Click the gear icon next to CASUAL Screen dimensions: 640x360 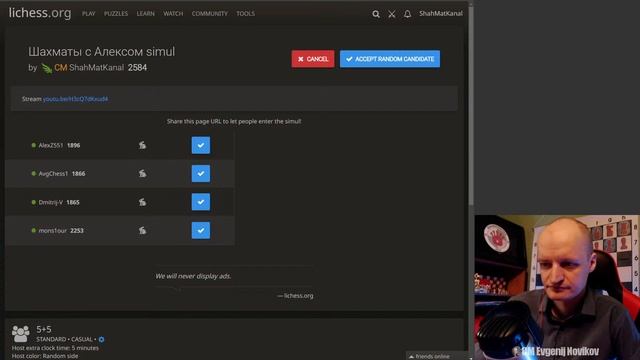click(102, 339)
